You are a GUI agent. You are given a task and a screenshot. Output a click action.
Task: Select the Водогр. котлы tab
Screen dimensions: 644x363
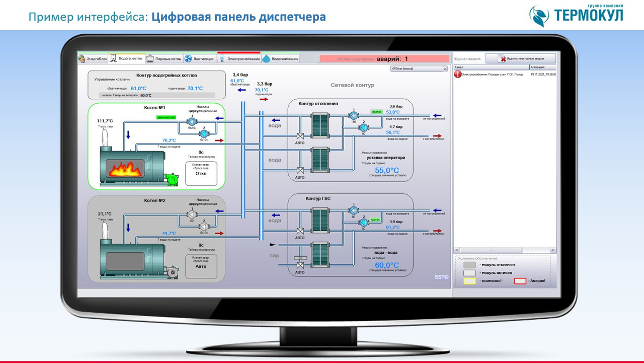click(127, 58)
